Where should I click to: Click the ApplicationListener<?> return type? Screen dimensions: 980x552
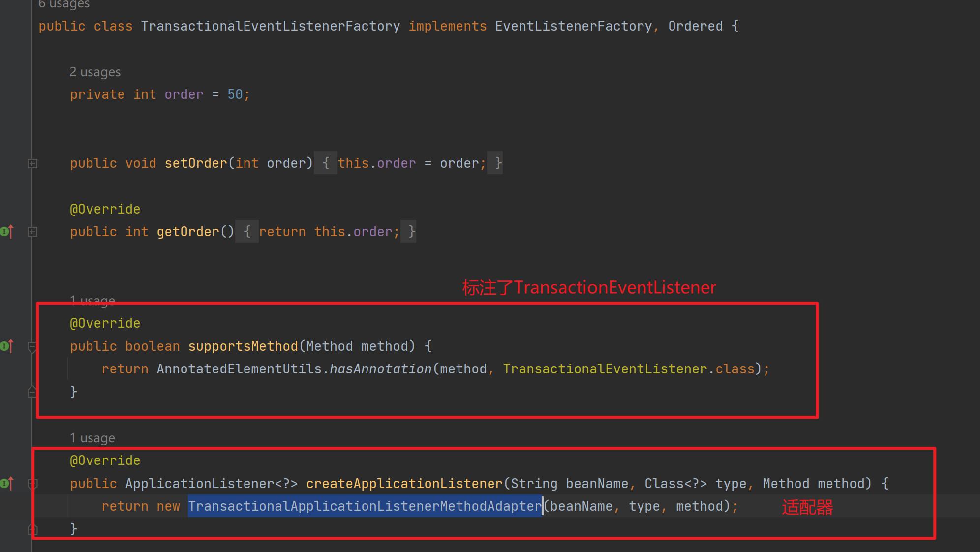coord(212,484)
